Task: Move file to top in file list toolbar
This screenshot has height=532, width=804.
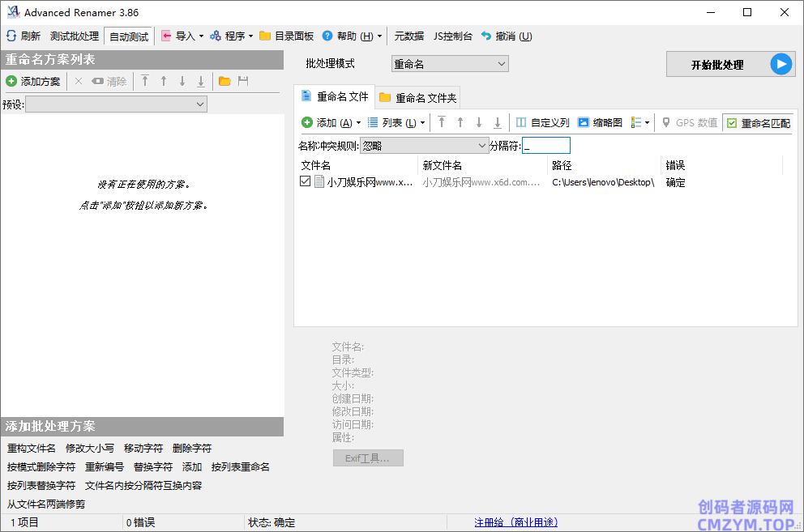Action: [442, 123]
